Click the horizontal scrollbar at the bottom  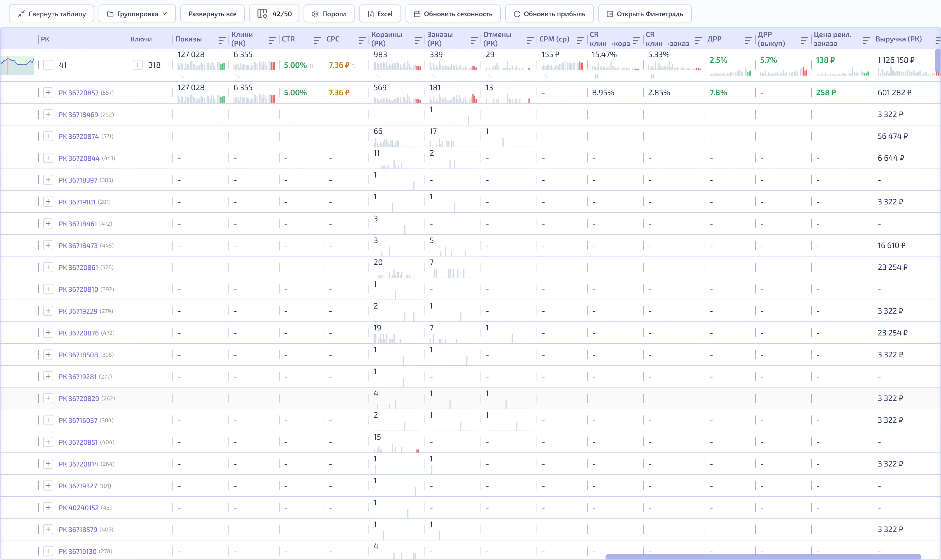tap(763, 557)
